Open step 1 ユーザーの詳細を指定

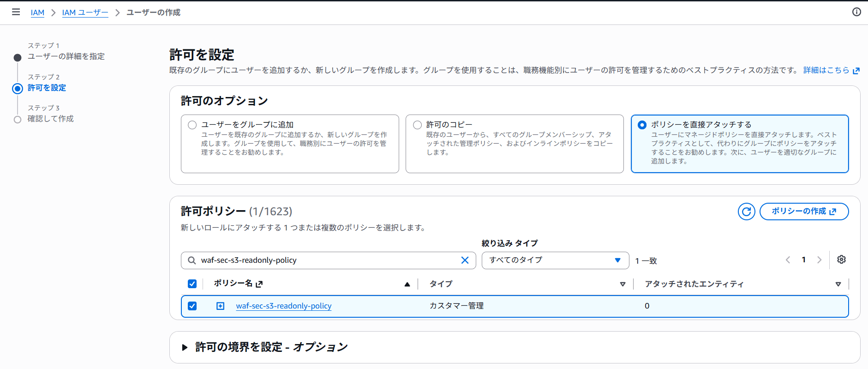66,56
